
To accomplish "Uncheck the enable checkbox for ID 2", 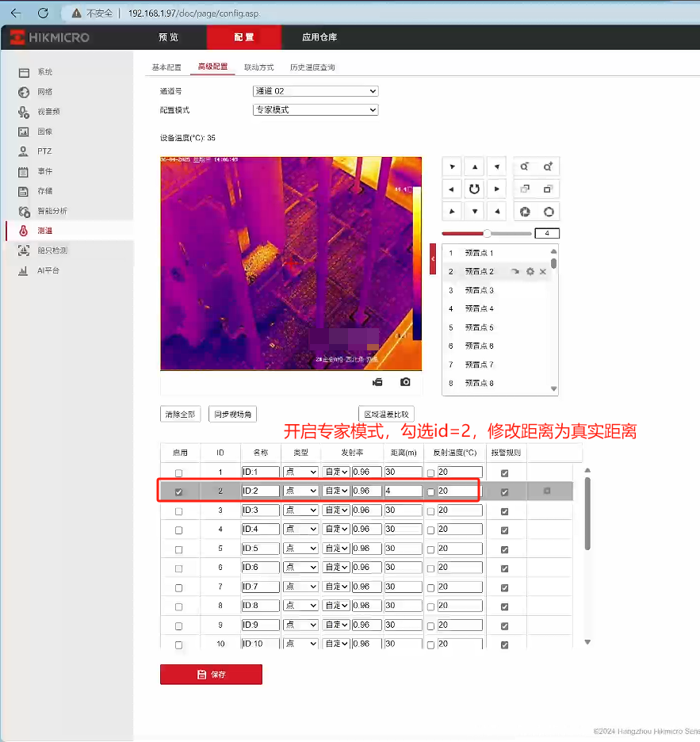I will 178,492.
